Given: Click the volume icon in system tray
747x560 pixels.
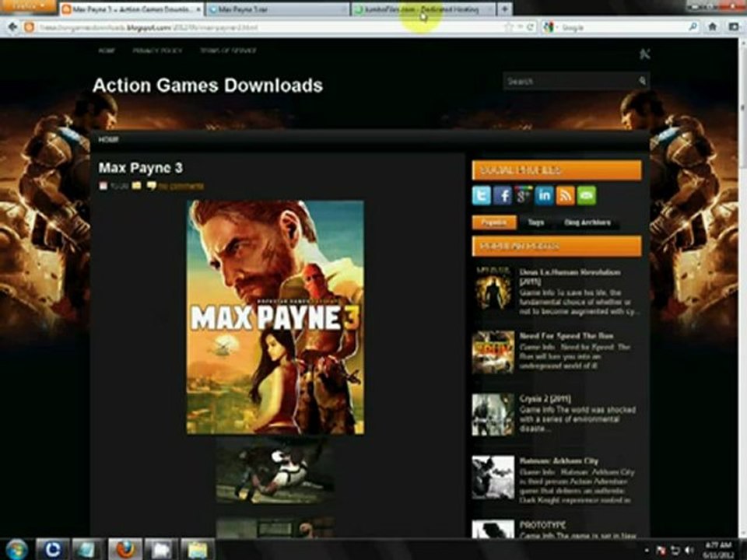Looking at the screenshot, I should pos(689,551).
